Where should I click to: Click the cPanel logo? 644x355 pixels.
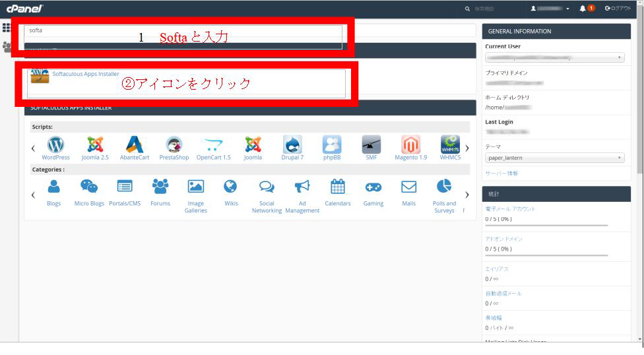click(24, 8)
